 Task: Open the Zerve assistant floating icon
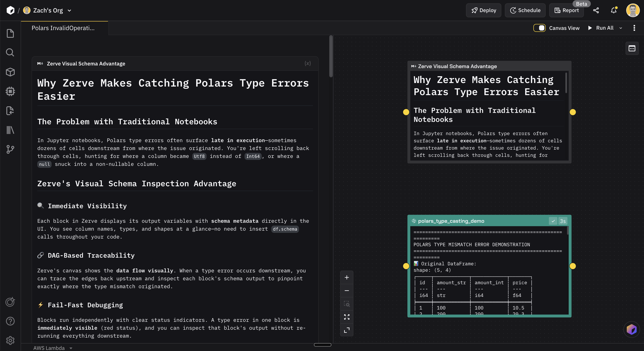pyautogui.click(x=632, y=330)
